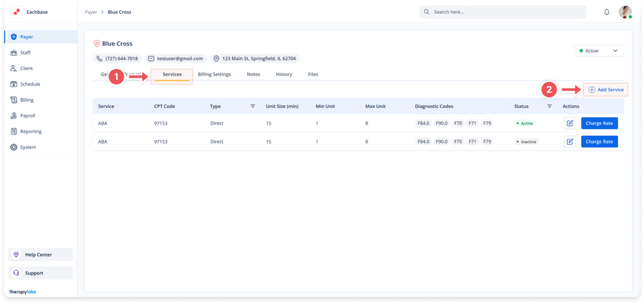Filter the Status column
This screenshot has width=644, height=304.
(x=549, y=106)
